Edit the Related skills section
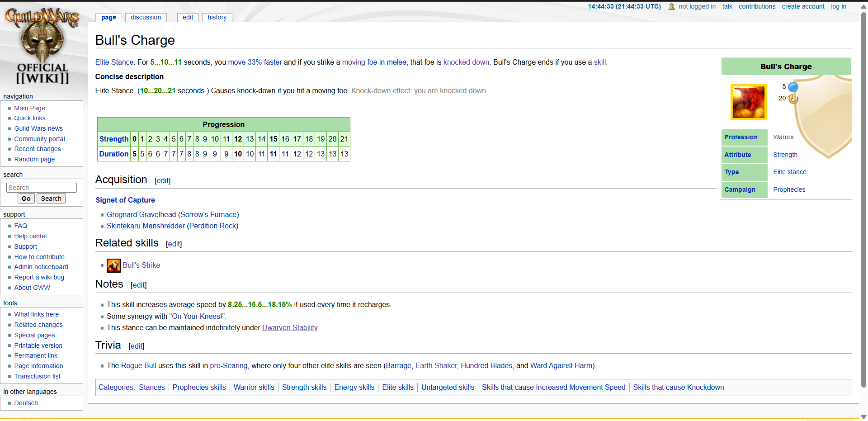Viewport: 868px width, 421px height. [174, 244]
